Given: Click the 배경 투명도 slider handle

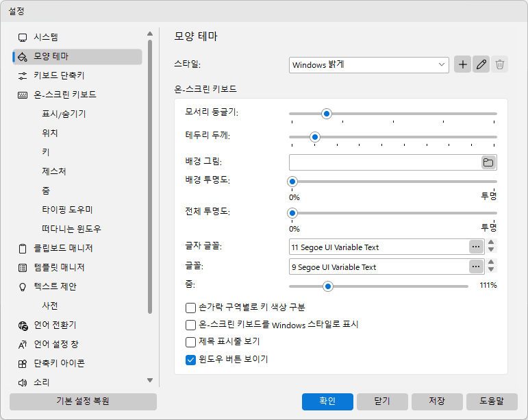Looking at the screenshot, I should tap(292, 182).
